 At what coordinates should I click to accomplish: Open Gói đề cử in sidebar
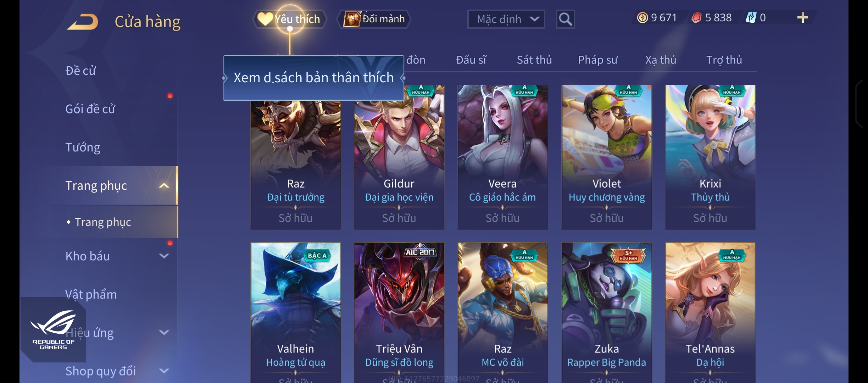pos(90,109)
